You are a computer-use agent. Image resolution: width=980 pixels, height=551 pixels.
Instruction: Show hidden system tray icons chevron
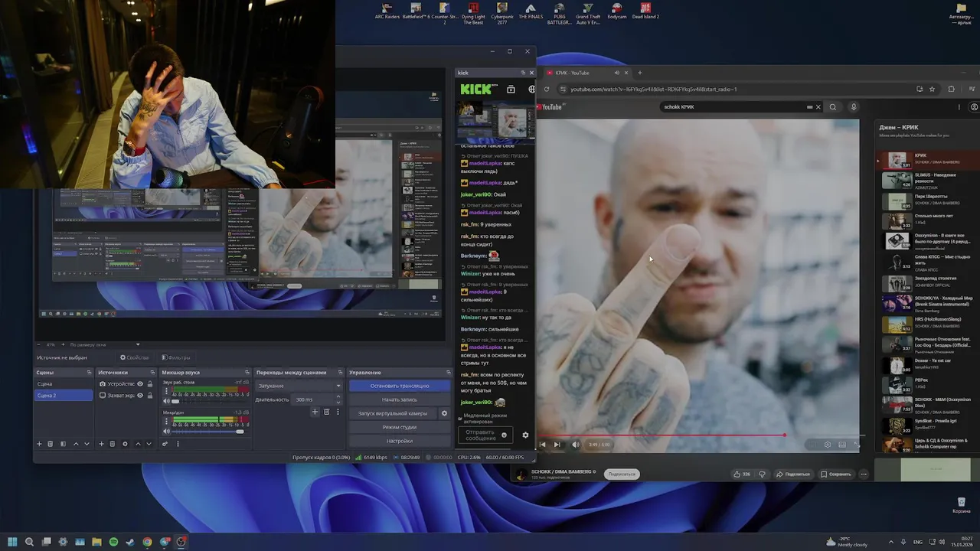[x=891, y=542]
